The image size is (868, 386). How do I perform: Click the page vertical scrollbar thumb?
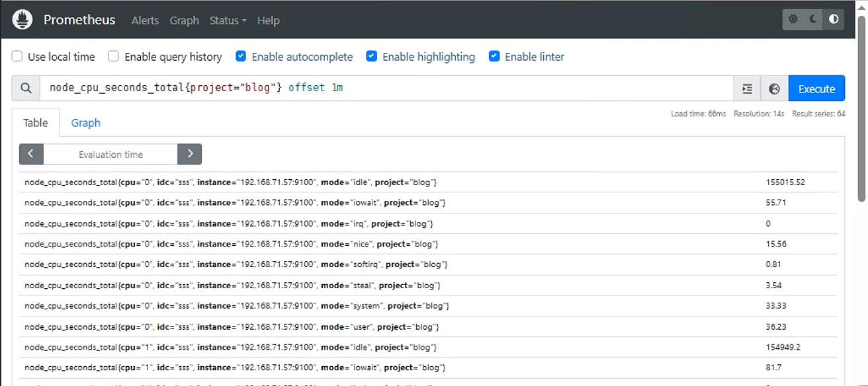pos(861,109)
